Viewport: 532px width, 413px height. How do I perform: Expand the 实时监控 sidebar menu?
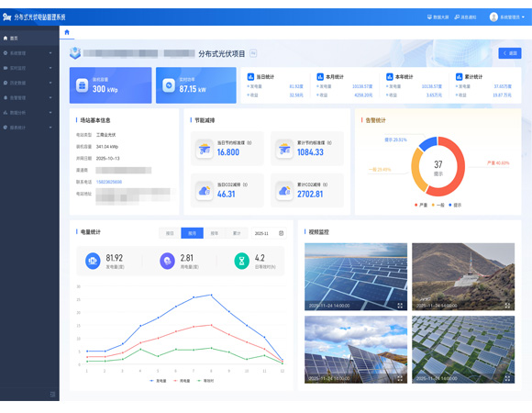tap(29, 68)
